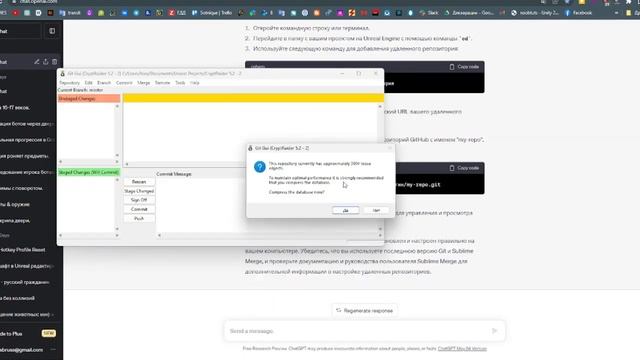Open the Branch menu in Git Gui

pos(104,83)
